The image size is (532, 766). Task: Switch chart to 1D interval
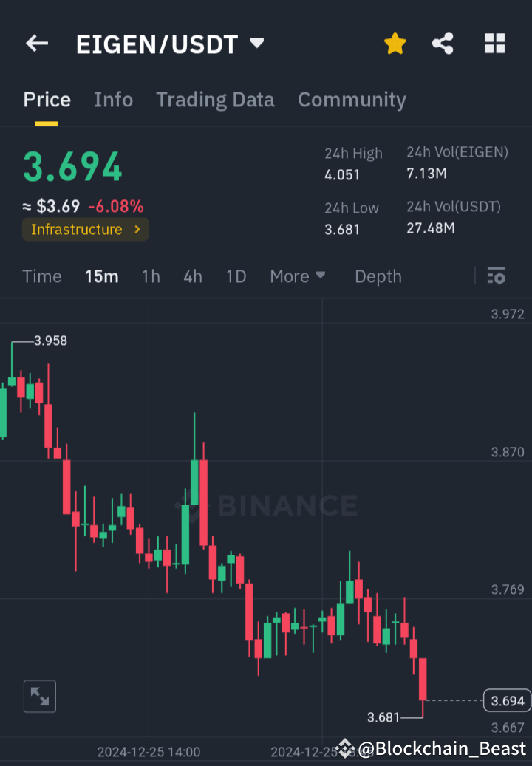click(236, 276)
